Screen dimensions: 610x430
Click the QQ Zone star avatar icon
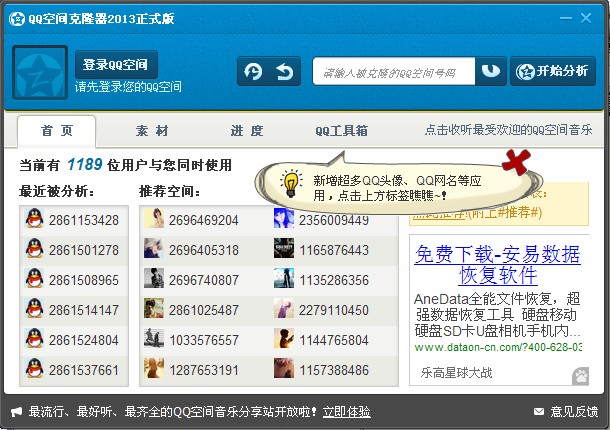click(x=40, y=72)
